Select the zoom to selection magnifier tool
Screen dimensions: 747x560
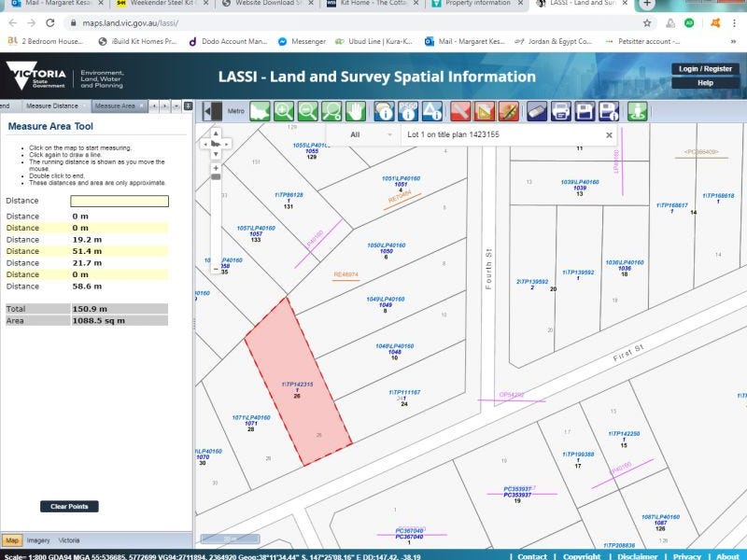331,111
